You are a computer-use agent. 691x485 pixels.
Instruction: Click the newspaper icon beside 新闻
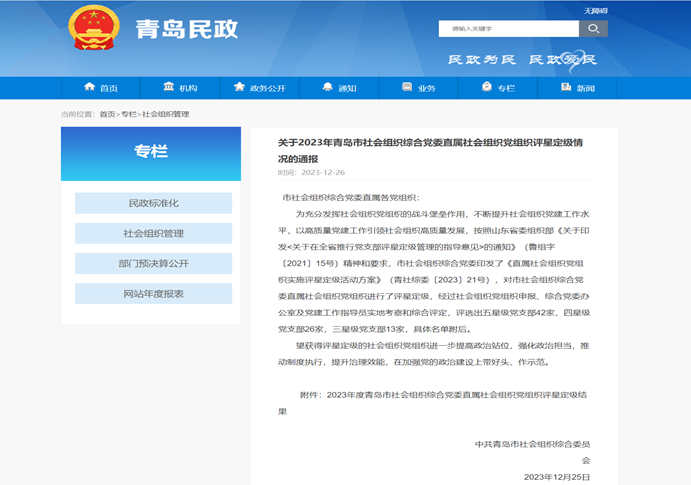click(x=566, y=87)
